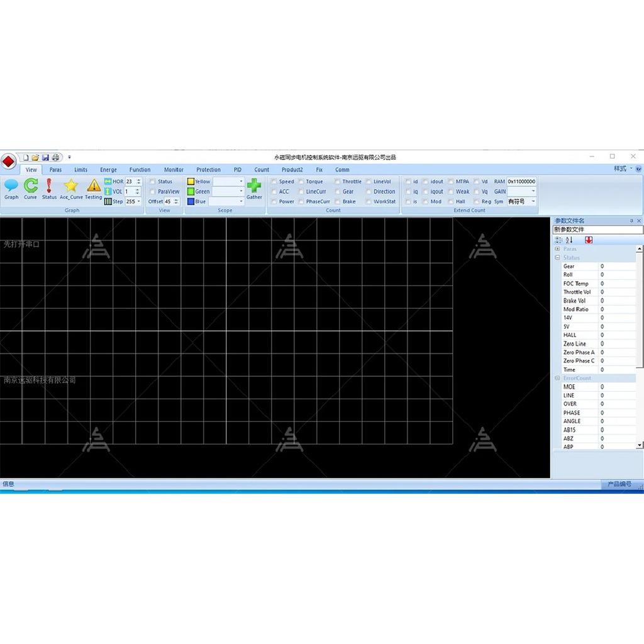Switch to the Product2 ribbon tab

click(292, 170)
